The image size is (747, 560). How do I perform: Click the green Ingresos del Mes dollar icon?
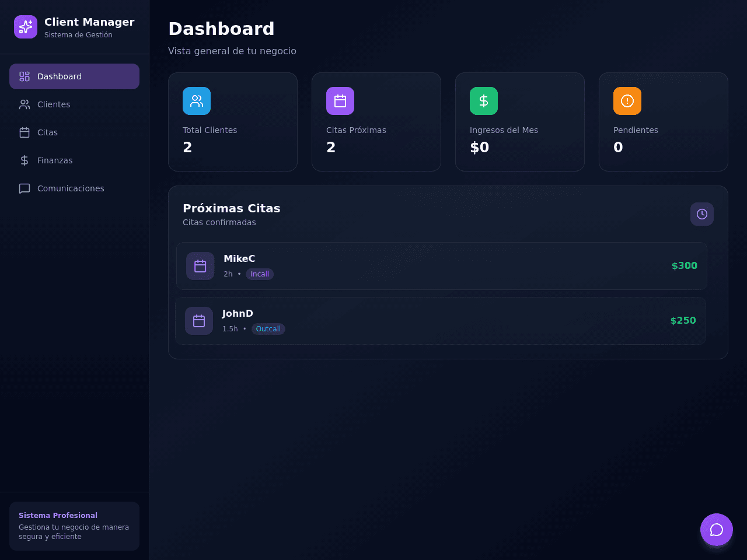[484, 101]
